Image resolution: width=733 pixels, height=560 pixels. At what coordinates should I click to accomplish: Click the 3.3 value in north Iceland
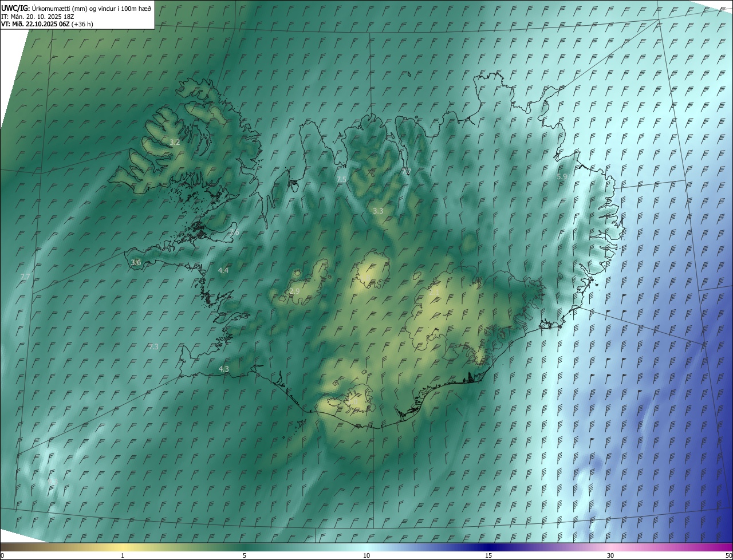coord(378,211)
